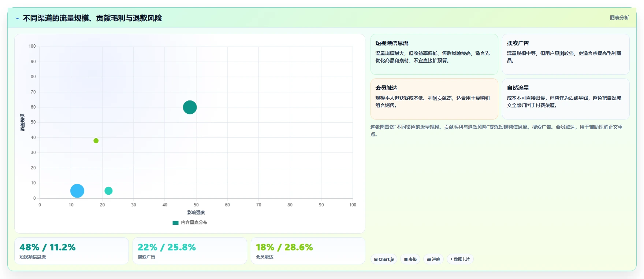Click the large dark teal bubble

click(190, 107)
